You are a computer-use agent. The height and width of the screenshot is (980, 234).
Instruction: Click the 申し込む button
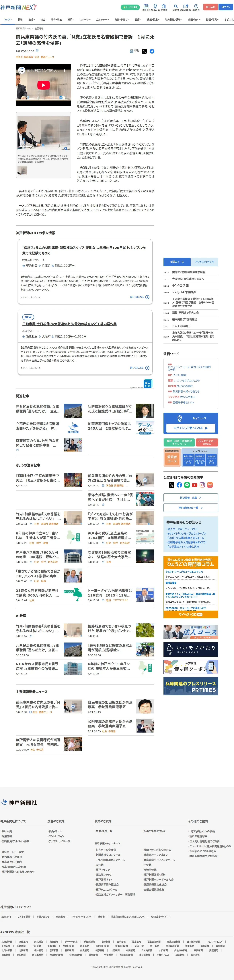[210, 7]
